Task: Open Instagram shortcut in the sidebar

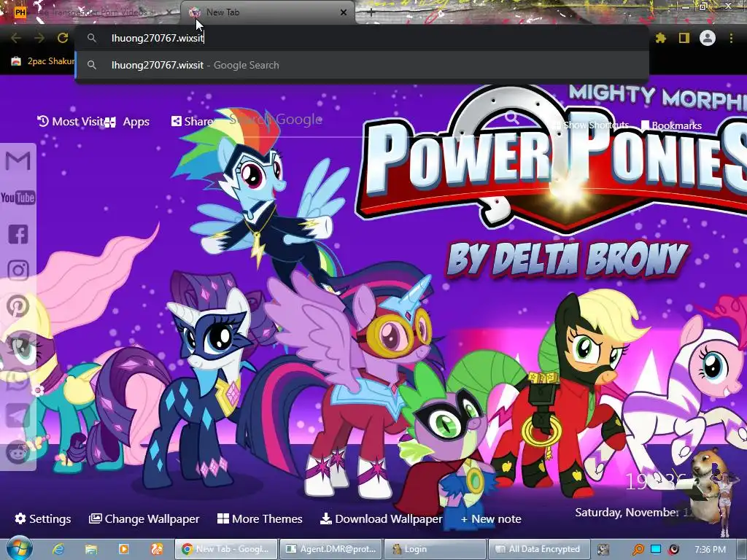Action: (x=18, y=270)
